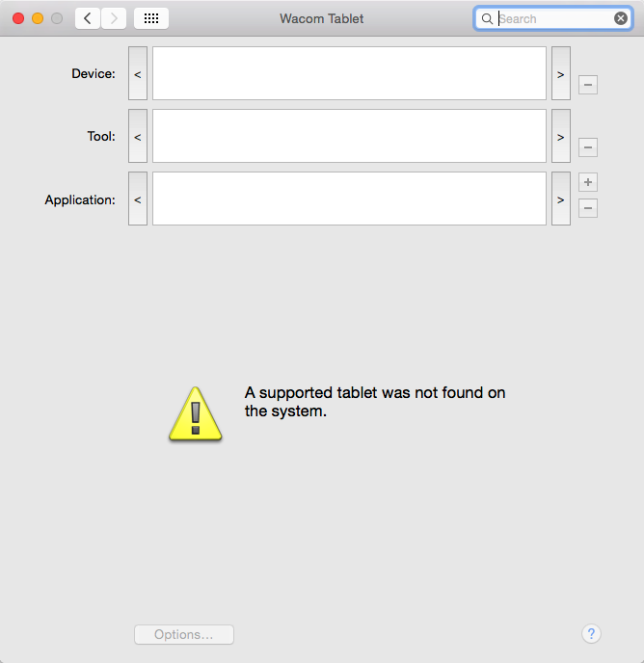Screen dimensions: 644x663
Task: Click the empty Application list box
Action: tap(349, 199)
